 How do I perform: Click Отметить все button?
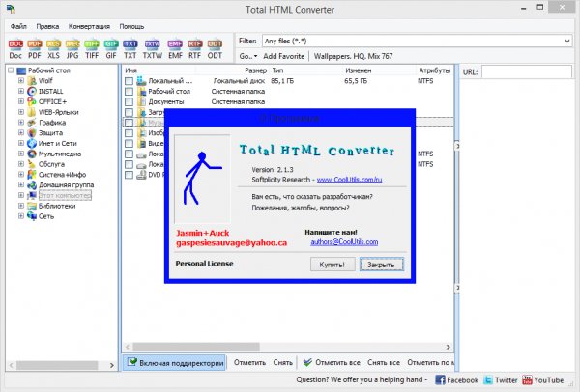pyautogui.click(x=332, y=363)
